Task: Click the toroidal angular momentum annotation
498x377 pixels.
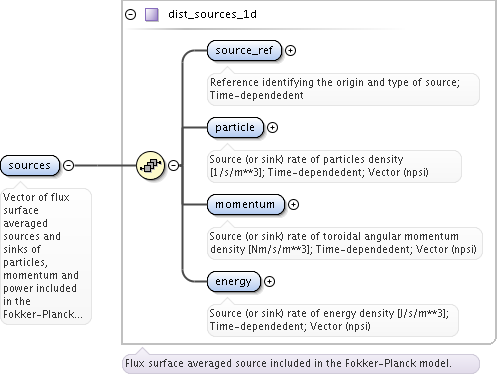Action: tap(345, 243)
